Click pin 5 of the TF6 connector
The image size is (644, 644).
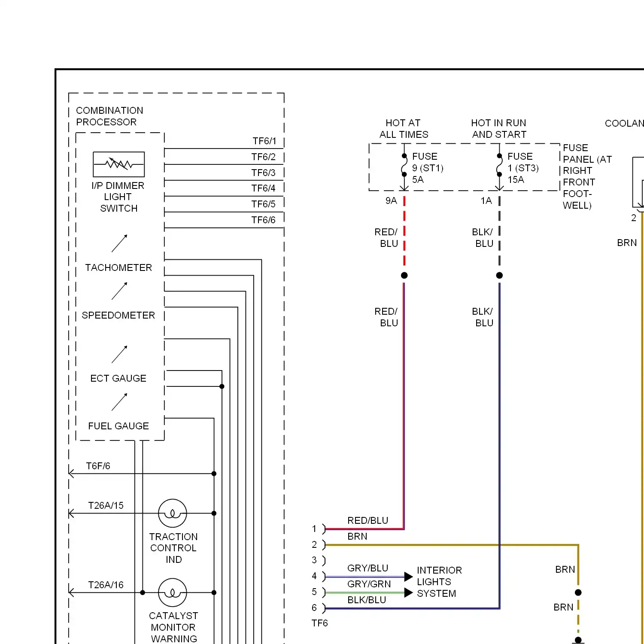pyautogui.click(x=314, y=592)
